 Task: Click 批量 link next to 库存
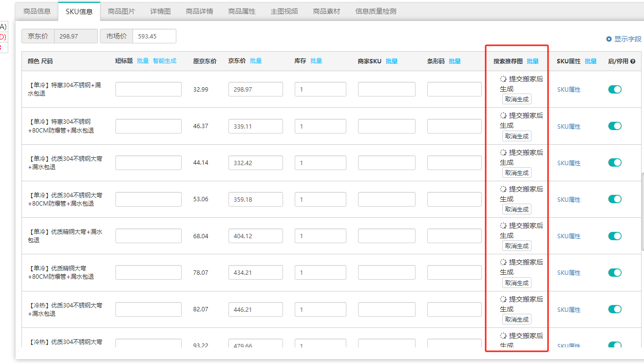pyautogui.click(x=316, y=61)
